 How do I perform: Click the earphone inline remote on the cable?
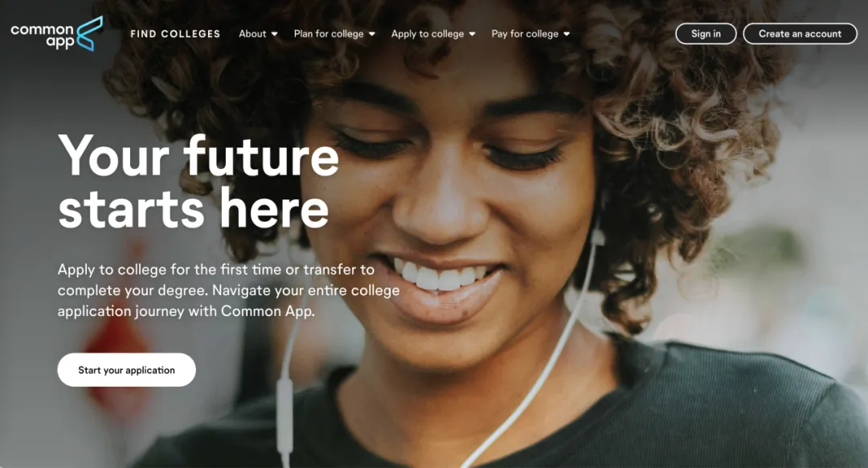pos(285,416)
